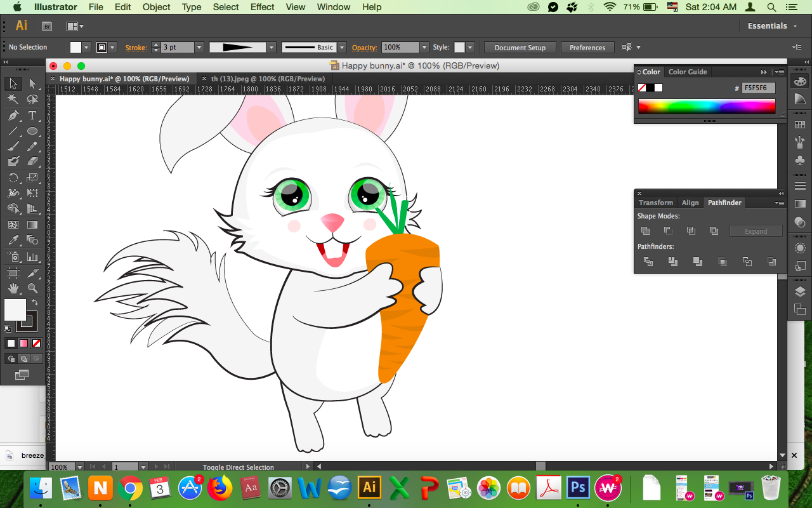Set paint mode to Color
Viewport: 812px width, 508px height.
click(11, 344)
